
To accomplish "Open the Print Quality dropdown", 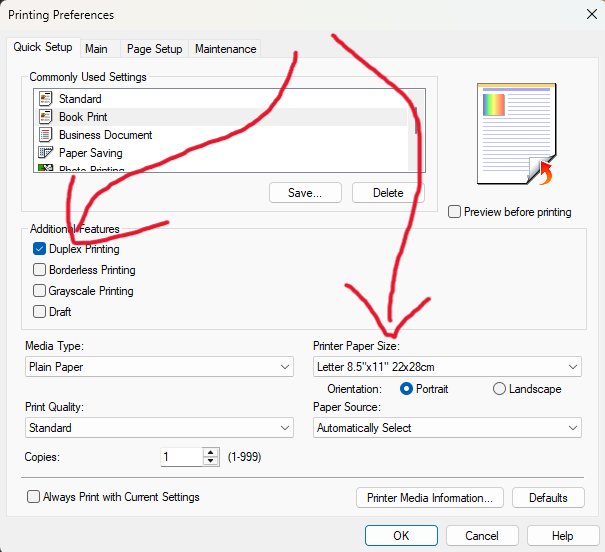I will tap(159, 428).
